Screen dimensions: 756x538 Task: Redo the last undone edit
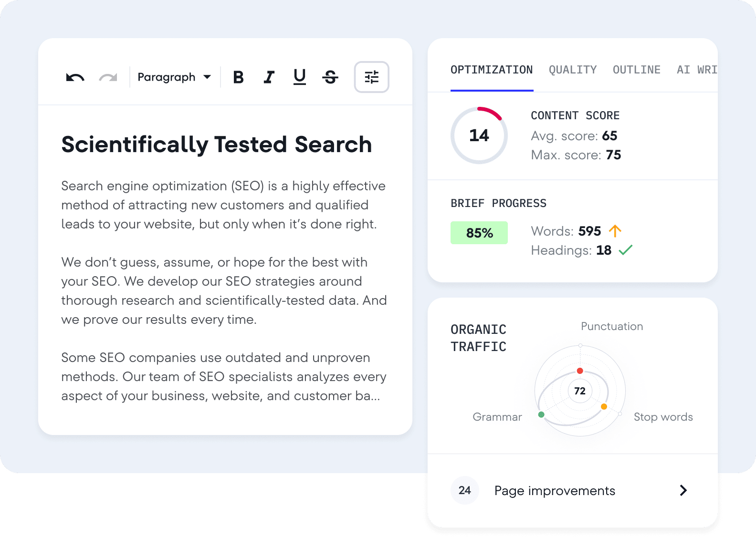[x=108, y=77]
